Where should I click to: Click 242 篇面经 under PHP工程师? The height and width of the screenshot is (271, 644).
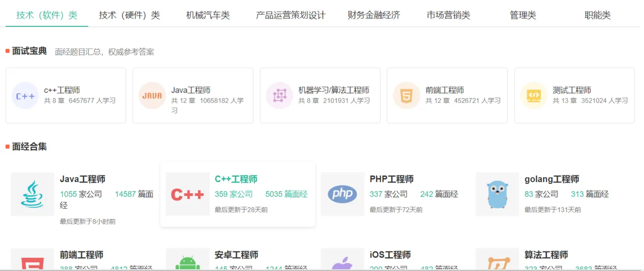[x=439, y=194]
